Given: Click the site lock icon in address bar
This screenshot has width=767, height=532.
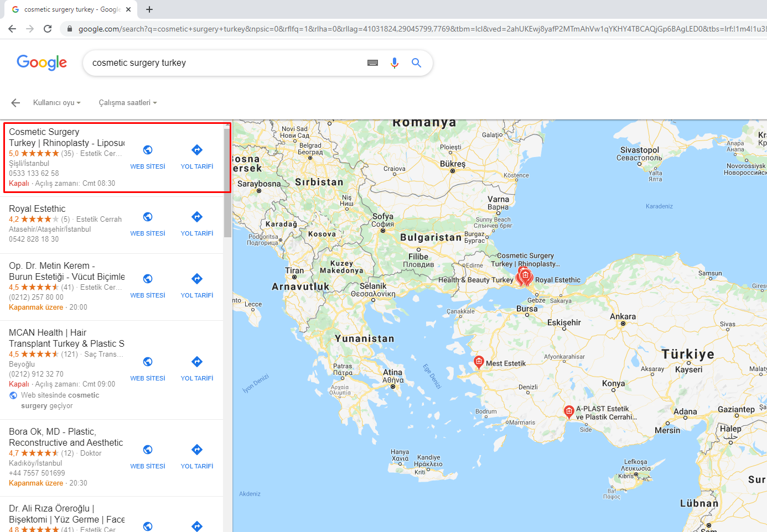Looking at the screenshot, I should (x=69, y=29).
